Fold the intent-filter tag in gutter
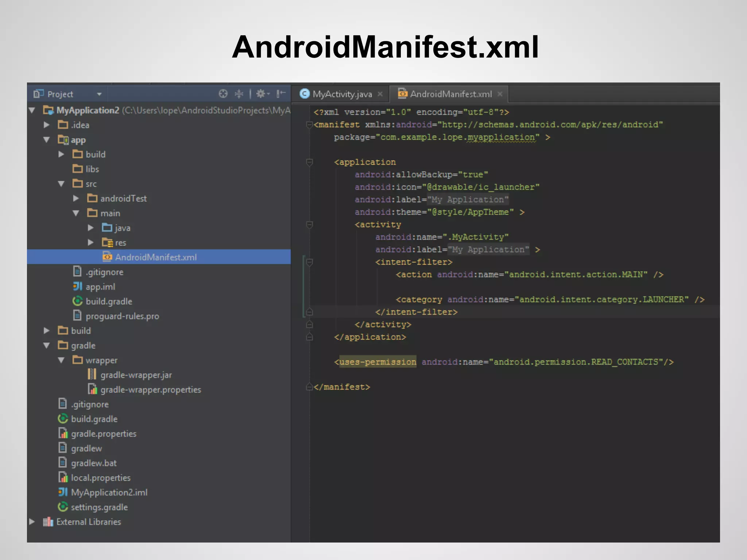 309,262
